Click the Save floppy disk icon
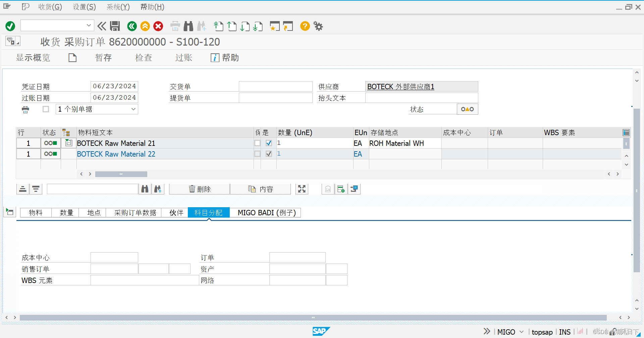 tap(115, 26)
